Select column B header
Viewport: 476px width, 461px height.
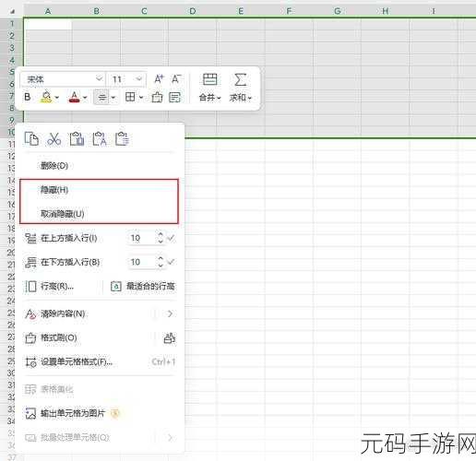coord(96,11)
